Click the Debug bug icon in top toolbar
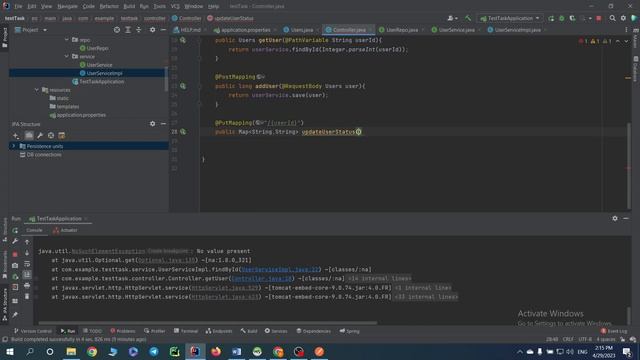Screen dimensions: 640x360 pyautogui.click(x=562, y=18)
